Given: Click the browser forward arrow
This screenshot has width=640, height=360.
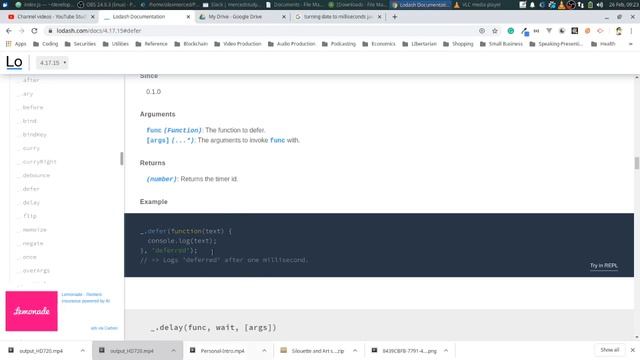Looking at the screenshot, I should click(x=21, y=31).
